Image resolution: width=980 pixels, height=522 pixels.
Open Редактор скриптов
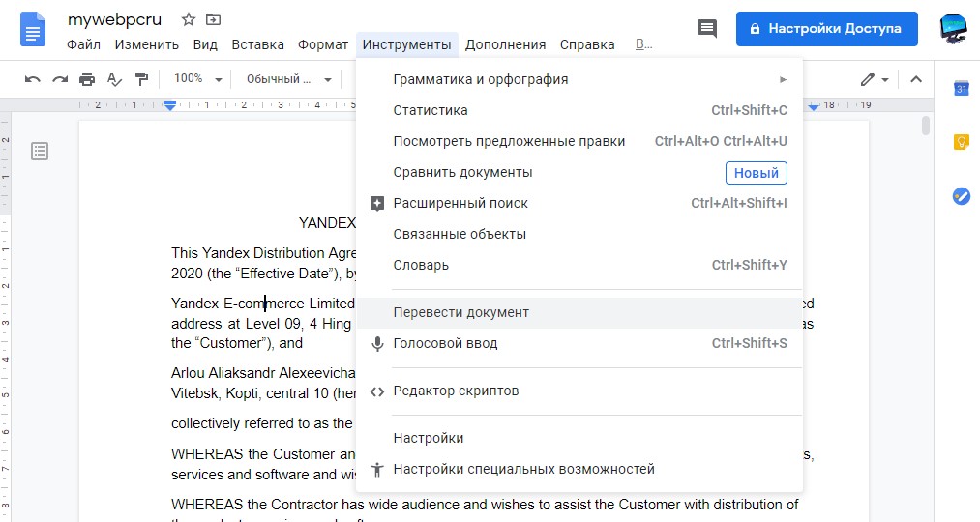[579, 391]
